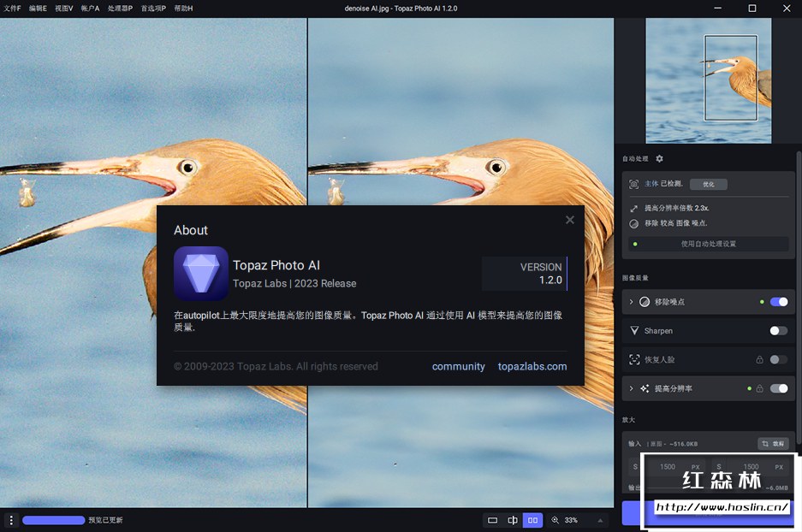The height and width of the screenshot is (532, 802).
Task: Toggle the 提高分辨率 switch
Action: click(x=779, y=388)
